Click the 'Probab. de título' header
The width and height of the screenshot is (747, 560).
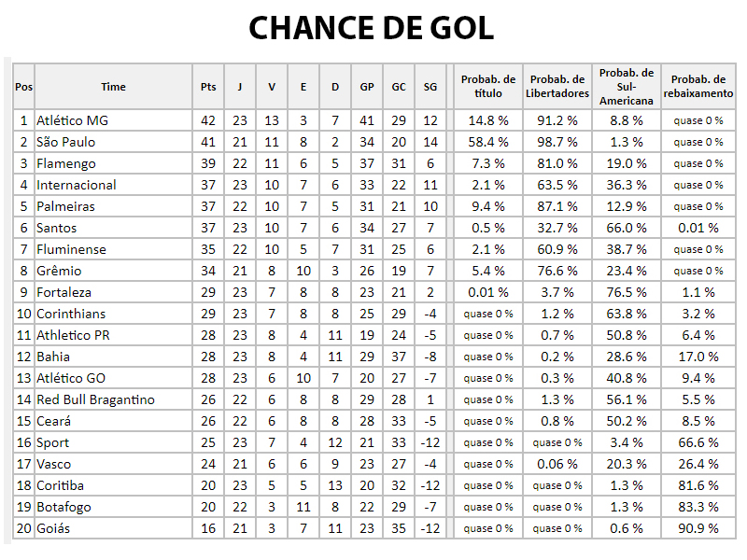(488, 86)
